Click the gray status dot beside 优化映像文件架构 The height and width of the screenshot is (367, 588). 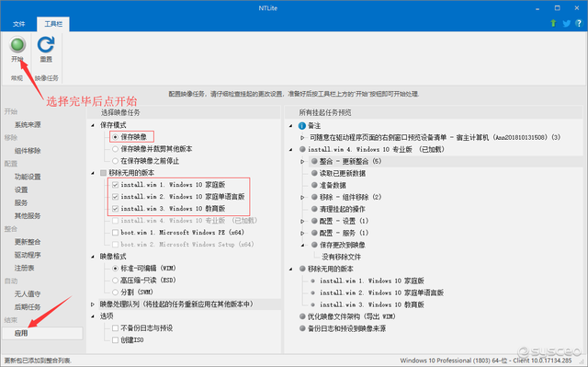click(x=302, y=316)
